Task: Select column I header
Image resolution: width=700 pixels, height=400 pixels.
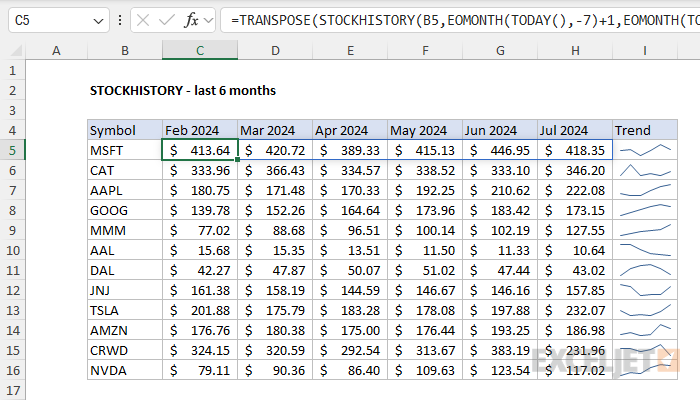Action: [x=645, y=50]
